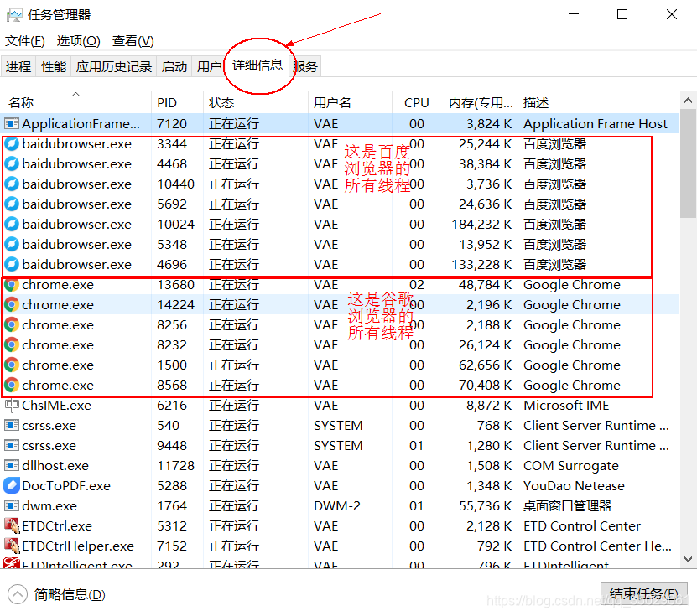Click CPU value 02 in chrome row
The width and height of the screenshot is (697, 616).
point(417,285)
